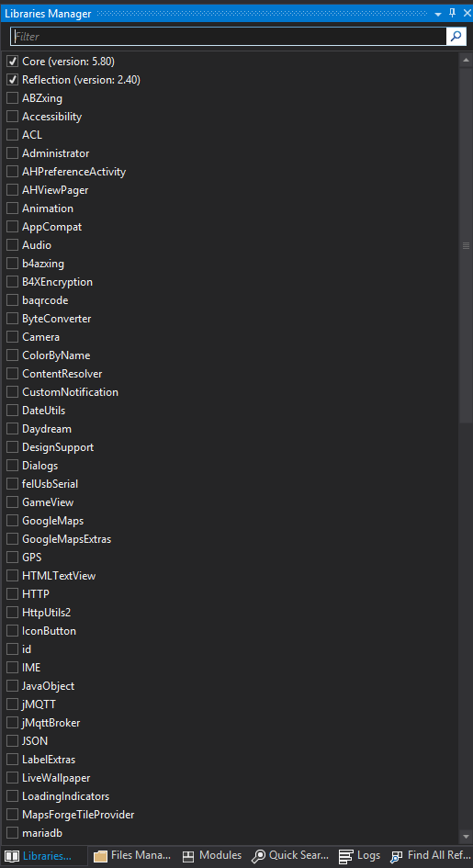Screen dimensions: 473x868
Task: Click the scroll up arrow of the list
Action: point(466,59)
